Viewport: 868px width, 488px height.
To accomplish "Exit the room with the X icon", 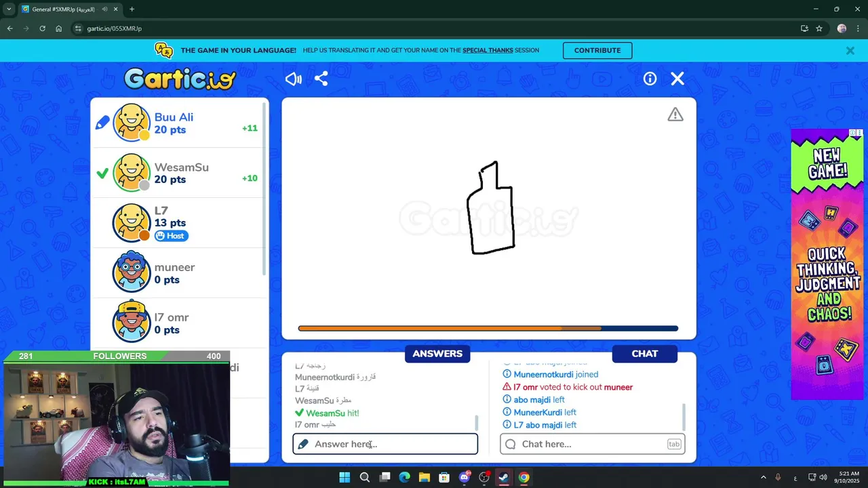I will coord(677,79).
